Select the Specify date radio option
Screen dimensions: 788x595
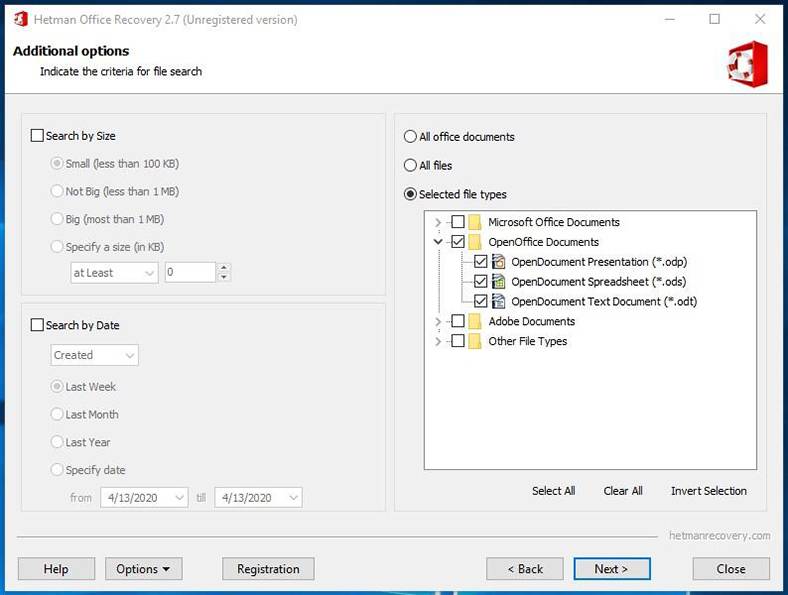point(57,470)
